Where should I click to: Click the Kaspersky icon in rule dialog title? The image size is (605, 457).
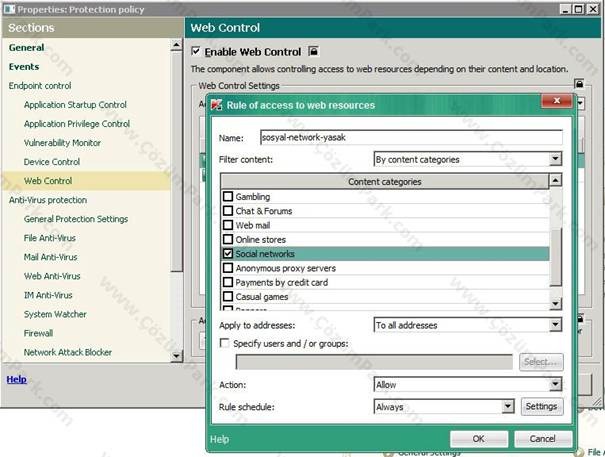coord(217,105)
